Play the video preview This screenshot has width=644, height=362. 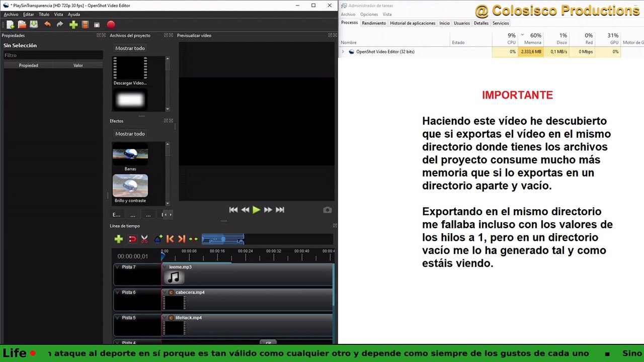pyautogui.click(x=257, y=210)
